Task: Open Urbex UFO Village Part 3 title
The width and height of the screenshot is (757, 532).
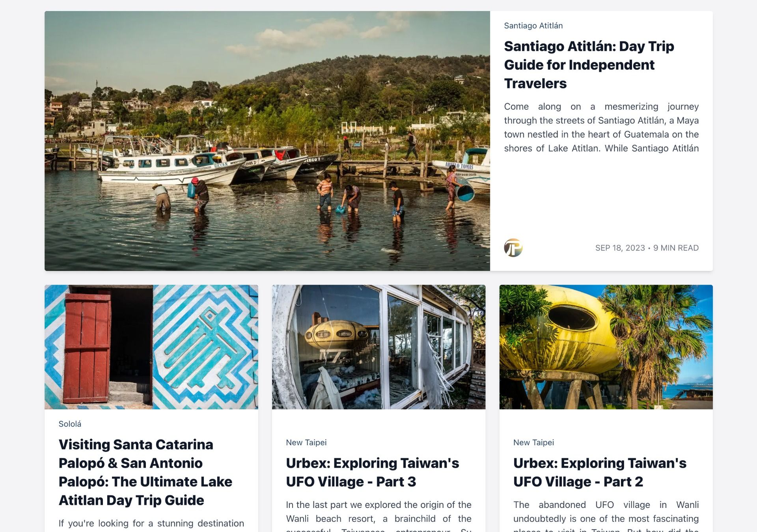Action: click(x=373, y=472)
